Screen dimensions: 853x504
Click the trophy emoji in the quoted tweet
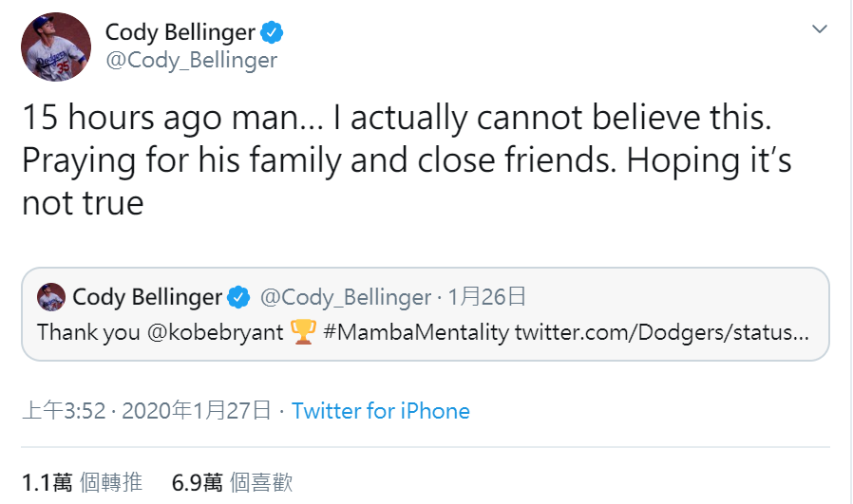point(303,333)
